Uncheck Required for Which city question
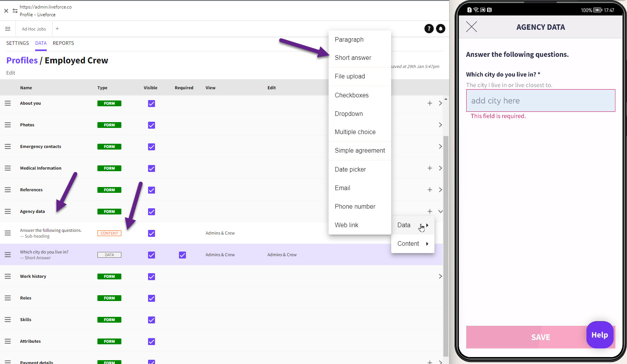 (x=182, y=255)
